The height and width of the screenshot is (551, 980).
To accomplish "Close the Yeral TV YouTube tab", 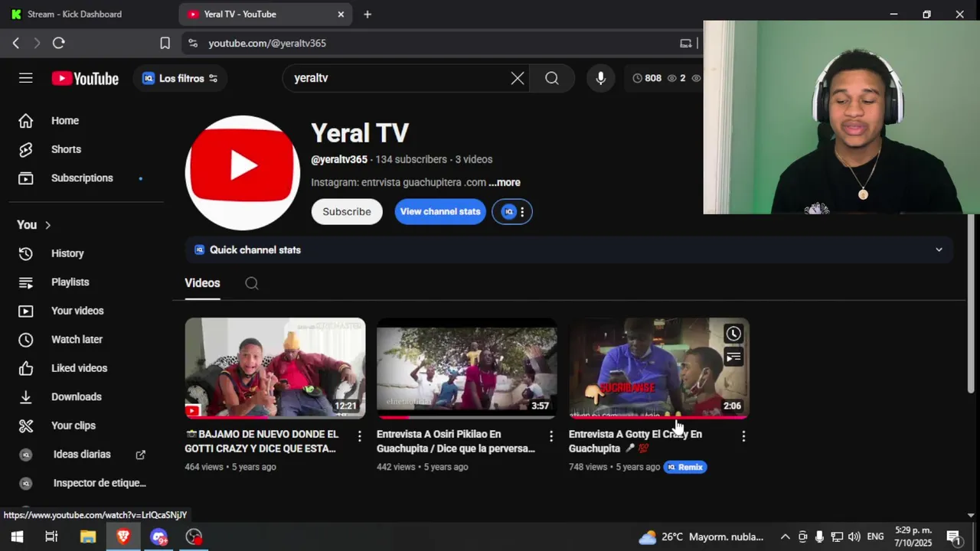I will (x=341, y=14).
